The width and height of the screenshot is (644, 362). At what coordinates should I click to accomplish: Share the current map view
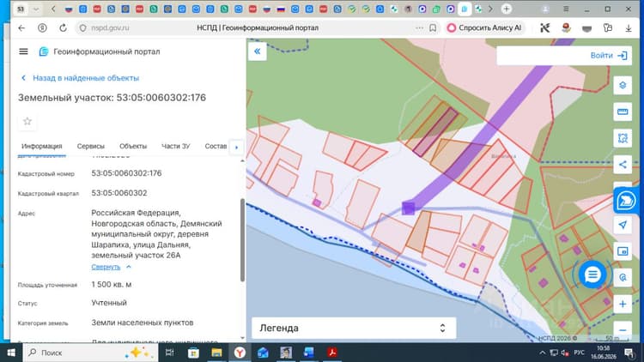(623, 165)
